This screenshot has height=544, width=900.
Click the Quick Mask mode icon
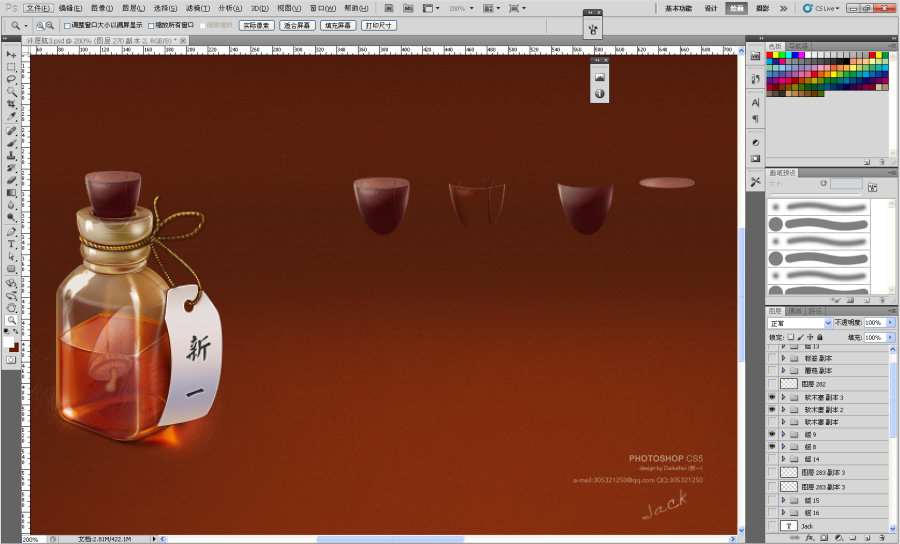coord(11,359)
